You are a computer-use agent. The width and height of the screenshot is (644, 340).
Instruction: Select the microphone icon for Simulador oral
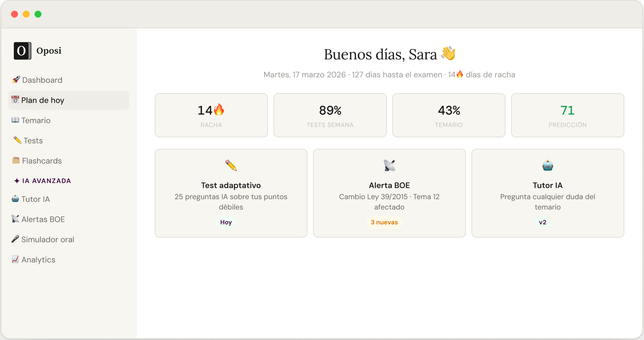(x=15, y=239)
